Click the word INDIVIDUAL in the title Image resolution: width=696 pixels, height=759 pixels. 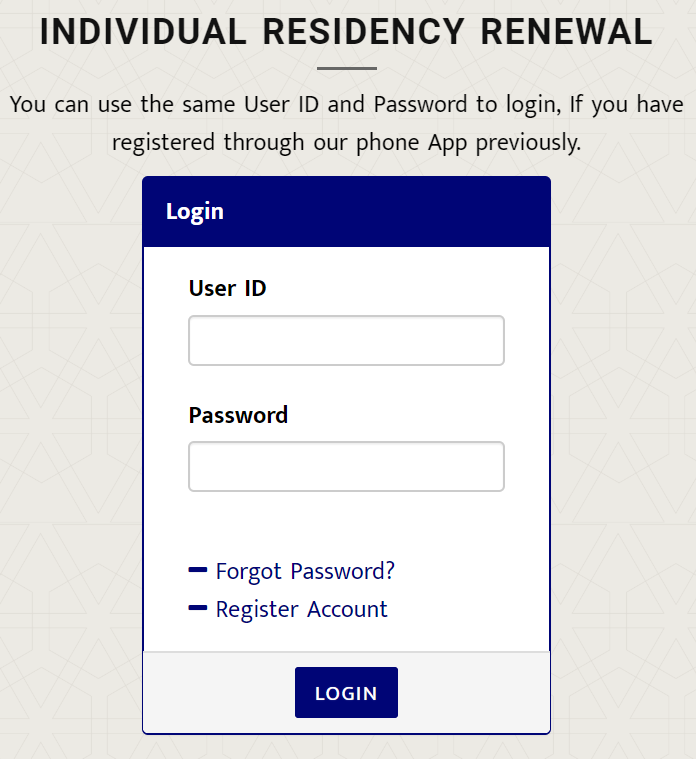[143, 32]
